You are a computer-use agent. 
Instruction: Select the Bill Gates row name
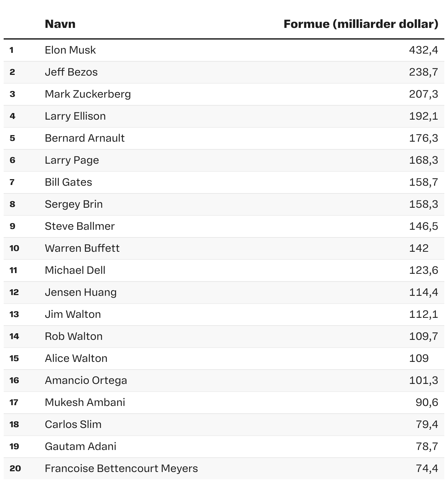click(68, 182)
